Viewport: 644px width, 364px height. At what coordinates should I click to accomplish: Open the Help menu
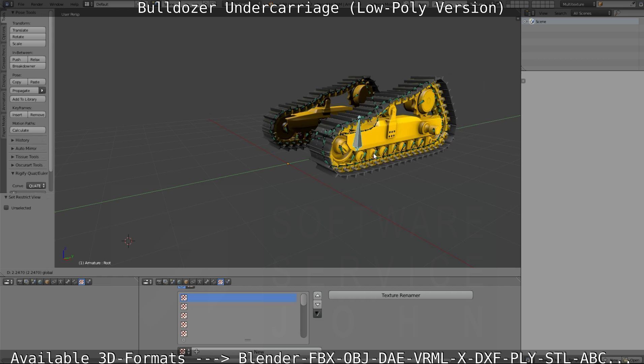coord(74,4)
